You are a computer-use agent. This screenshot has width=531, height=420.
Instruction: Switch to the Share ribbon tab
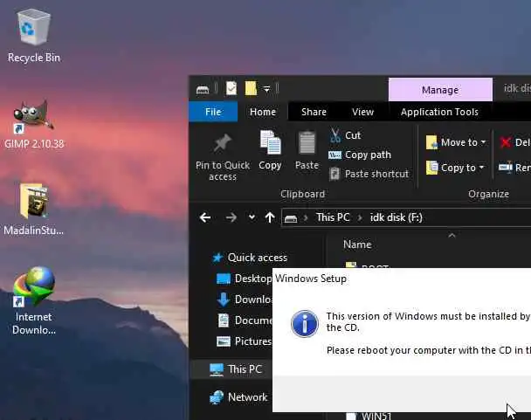(x=314, y=112)
